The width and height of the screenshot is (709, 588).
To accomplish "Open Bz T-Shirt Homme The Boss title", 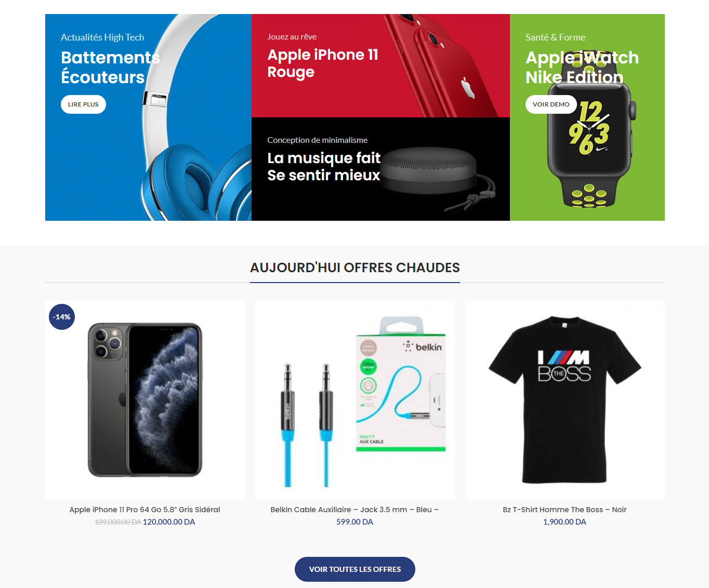I will tap(565, 510).
